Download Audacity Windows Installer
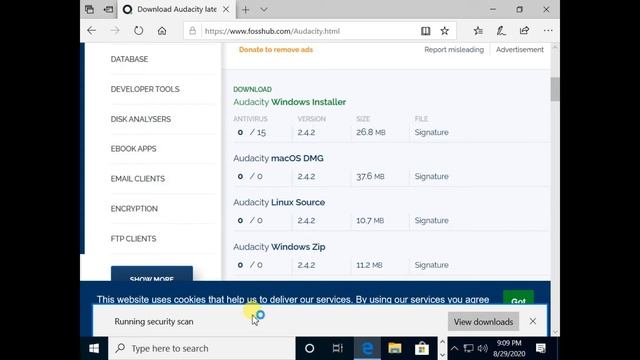 coord(290,102)
